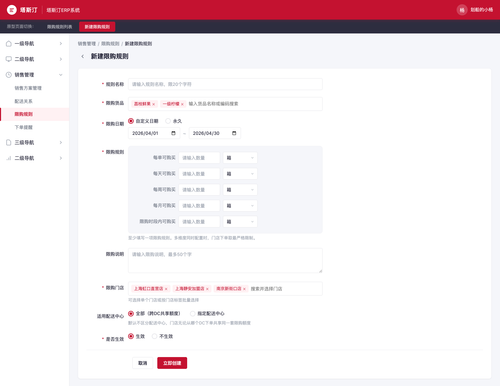Select the 不生效 radio option
Image resolution: width=500 pixels, height=386 pixels.
(x=154, y=336)
